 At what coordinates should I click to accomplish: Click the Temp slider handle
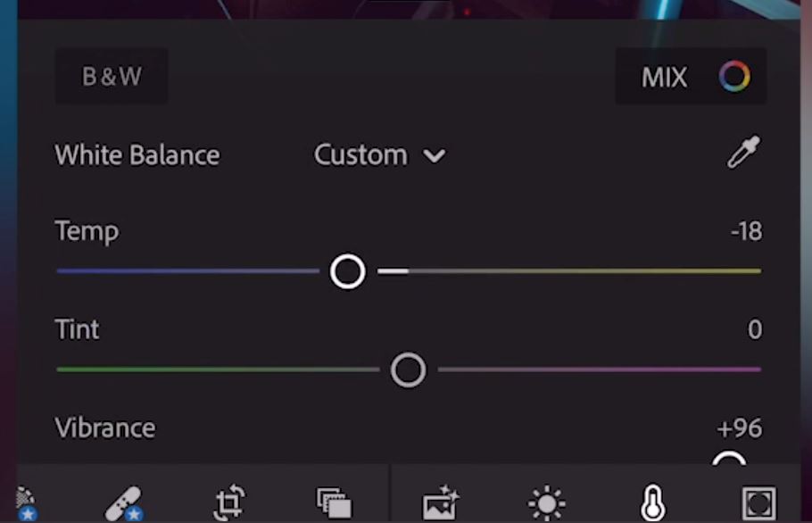click(x=347, y=271)
